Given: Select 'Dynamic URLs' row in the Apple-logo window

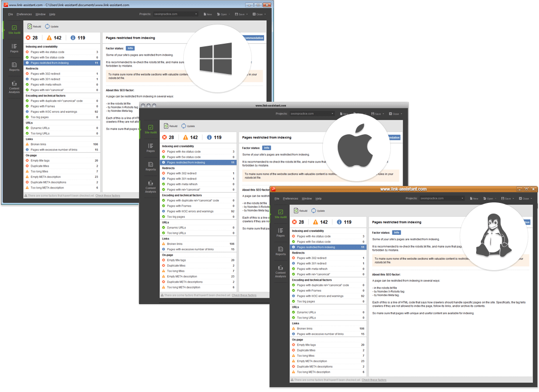Looking at the screenshot, I should [198, 227].
